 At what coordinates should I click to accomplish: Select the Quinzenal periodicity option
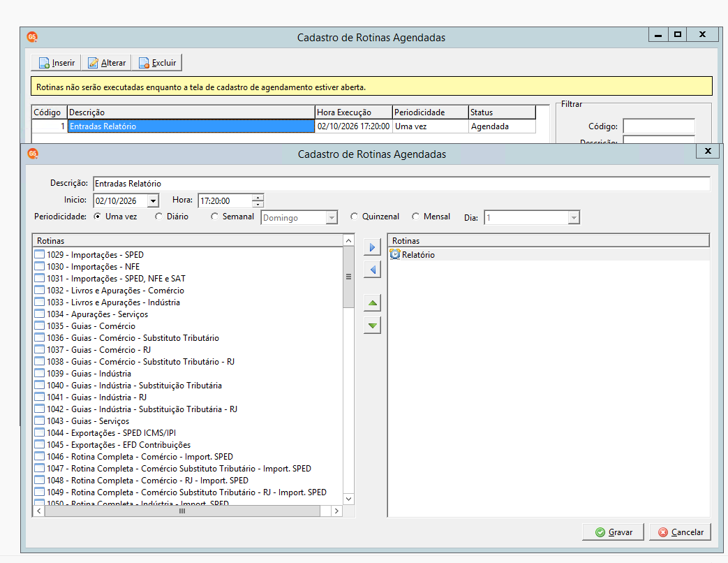tap(355, 217)
